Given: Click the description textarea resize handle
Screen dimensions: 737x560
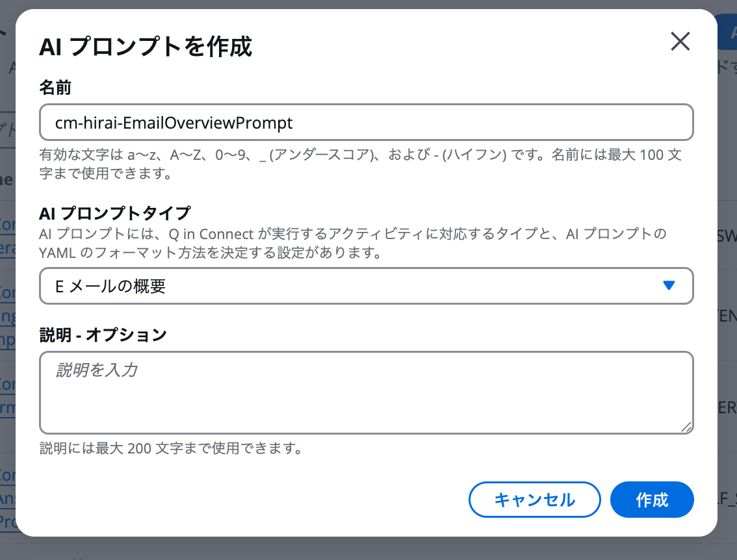Looking at the screenshot, I should [x=686, y=426].
